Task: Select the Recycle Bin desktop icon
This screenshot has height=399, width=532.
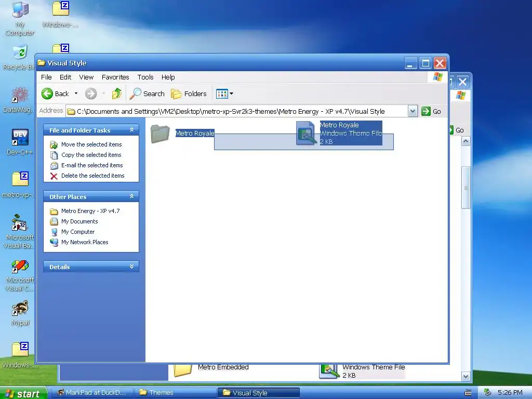Action: [19, 58]
